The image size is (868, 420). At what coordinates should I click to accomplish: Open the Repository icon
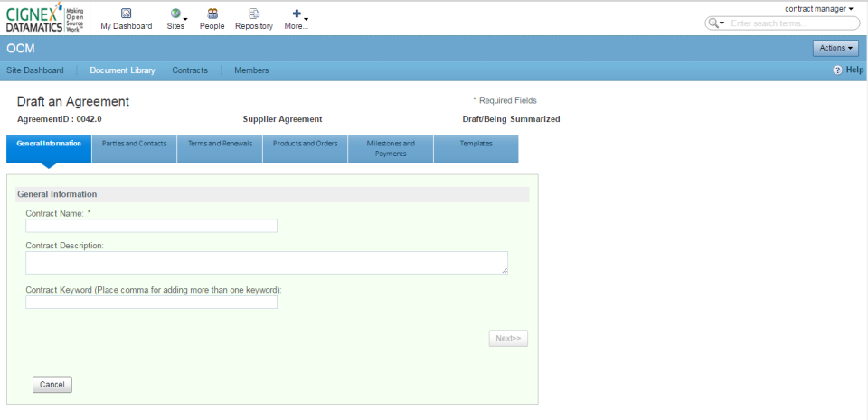pyautogui.click(x=254, y=14)
